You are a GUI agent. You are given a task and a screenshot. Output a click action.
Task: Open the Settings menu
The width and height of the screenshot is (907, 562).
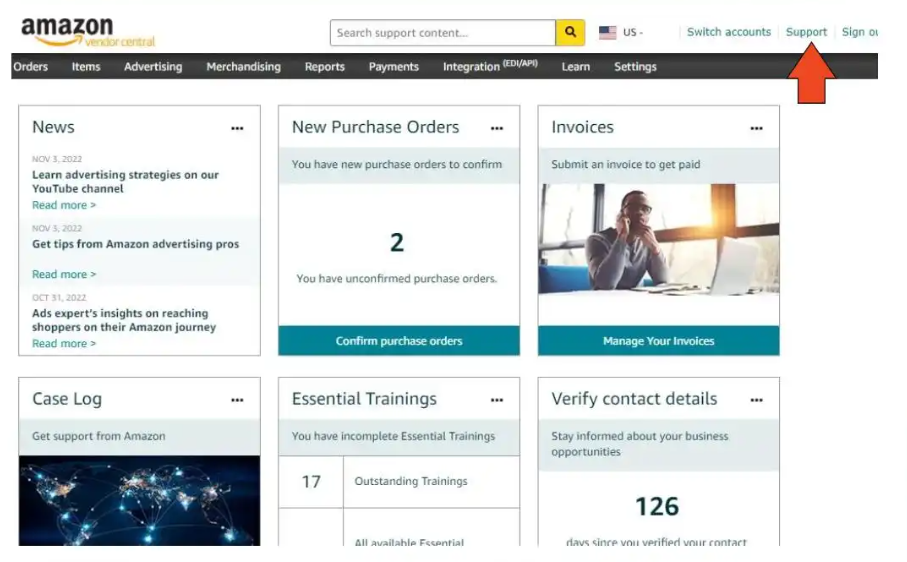635,66
